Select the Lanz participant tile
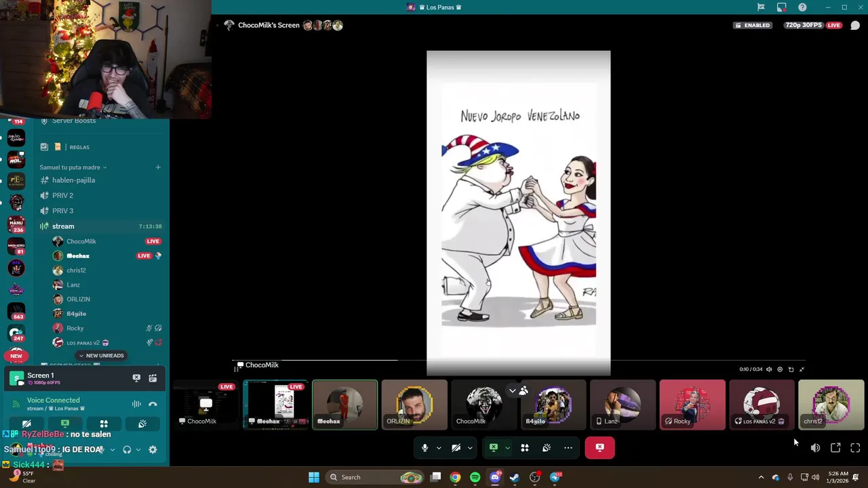868x488 pixels. pyautogui.click(x=623, y=405)
